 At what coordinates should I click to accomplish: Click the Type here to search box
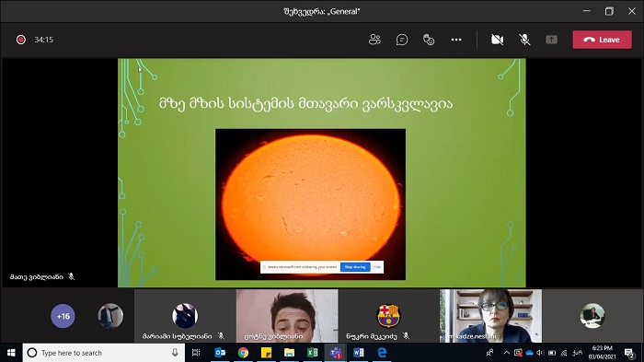point(103,353)
